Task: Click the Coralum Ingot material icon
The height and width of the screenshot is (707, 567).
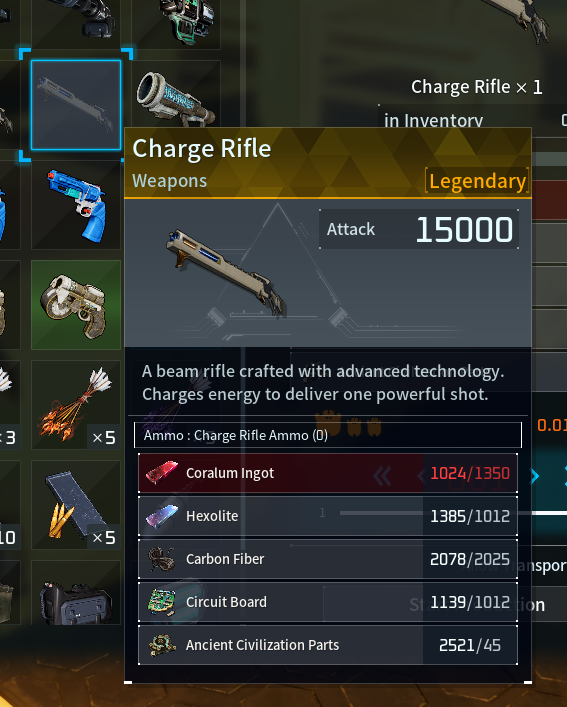Action: coord(162,473)
